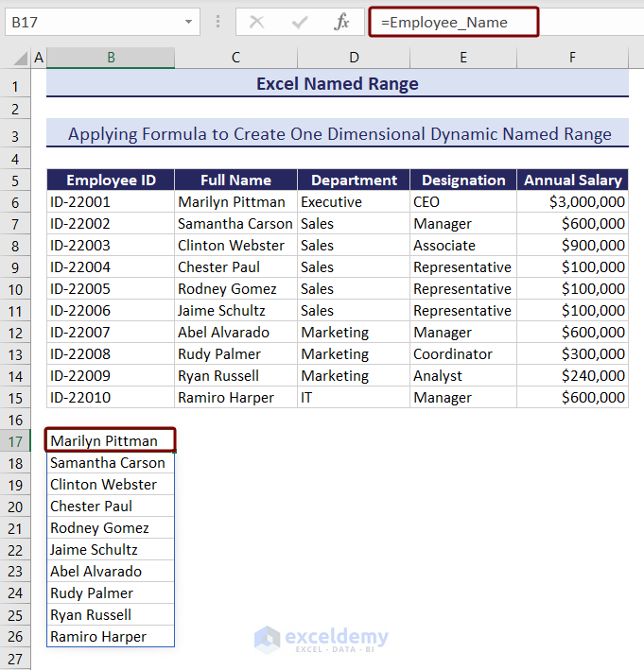
Task: Click the 'Analyst' designation cell
Action: click(x=463, y=375)
